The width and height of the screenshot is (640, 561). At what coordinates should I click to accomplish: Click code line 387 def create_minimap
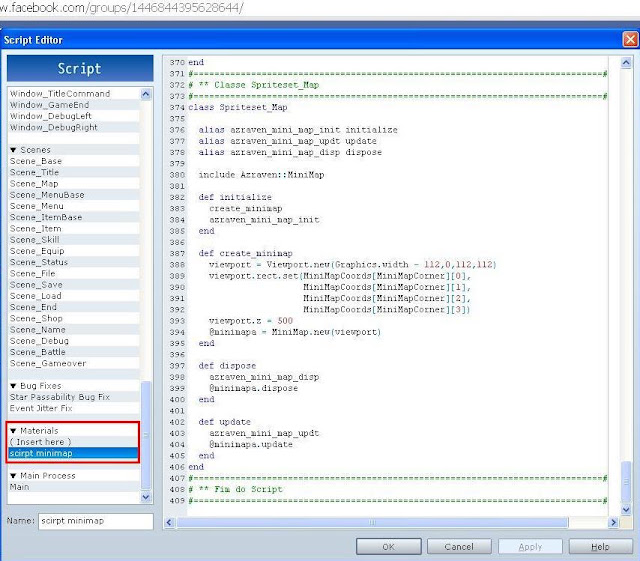click(246, 254)
